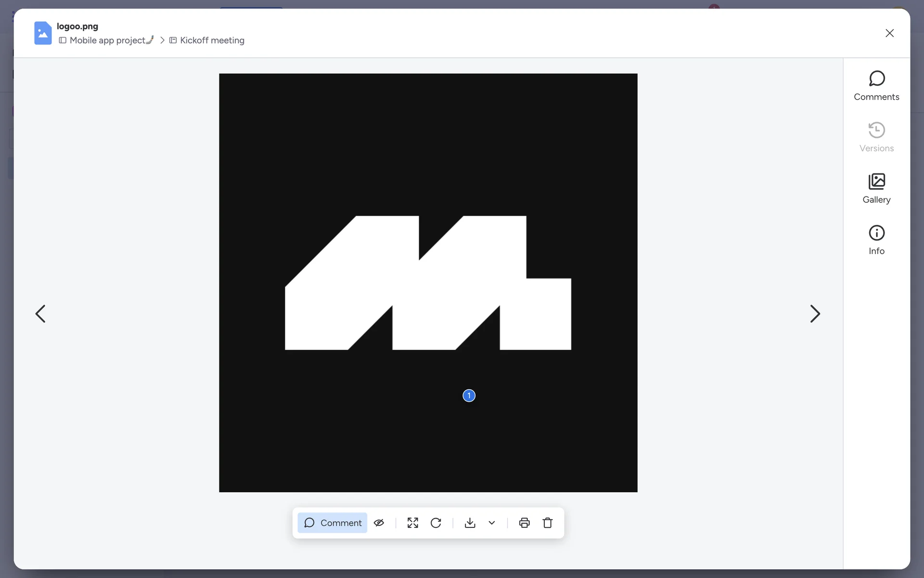This screenshot has width=924, height=578.
Task: Show file Info panel
Action: [x=876, y=240]
